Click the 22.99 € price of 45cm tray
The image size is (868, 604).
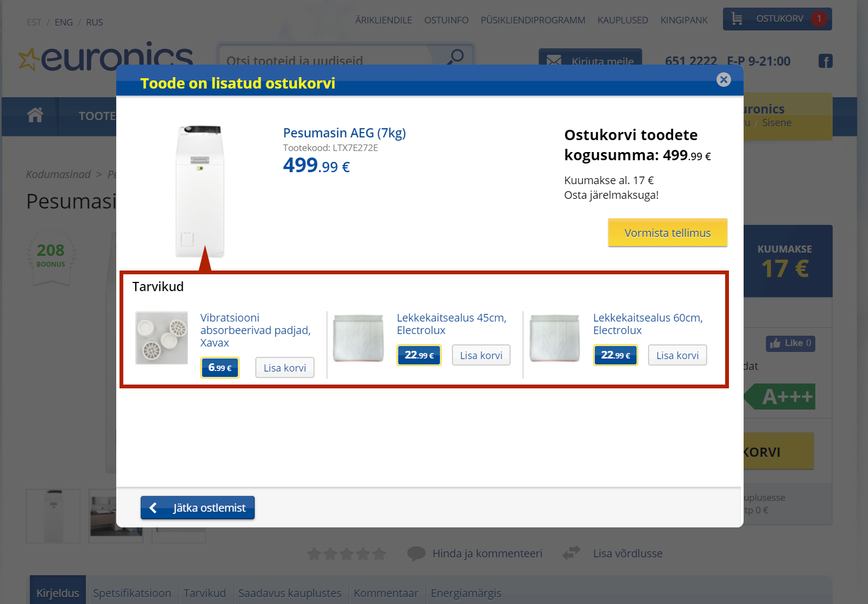(x=419, y=355)
